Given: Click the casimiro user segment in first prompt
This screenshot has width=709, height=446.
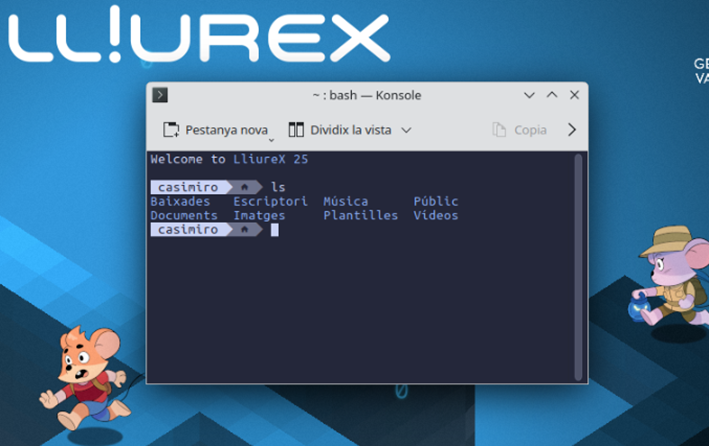Looking at the screenshot, I should coord(188,187).
